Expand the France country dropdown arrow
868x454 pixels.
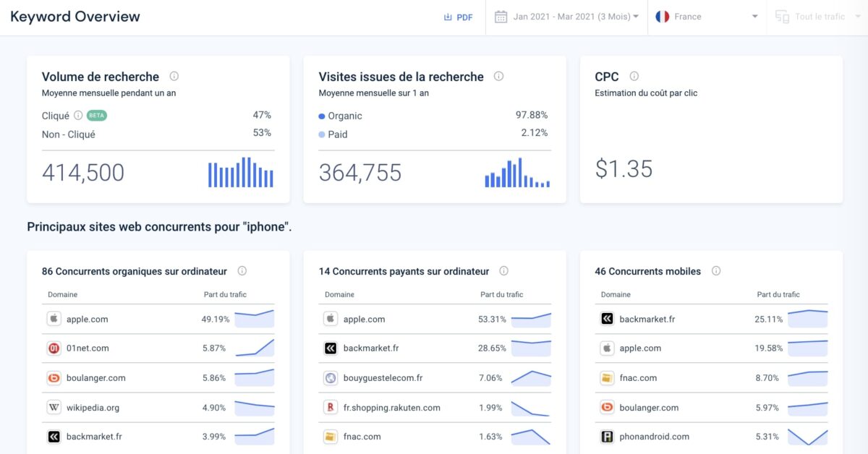[x=754, y=17]
